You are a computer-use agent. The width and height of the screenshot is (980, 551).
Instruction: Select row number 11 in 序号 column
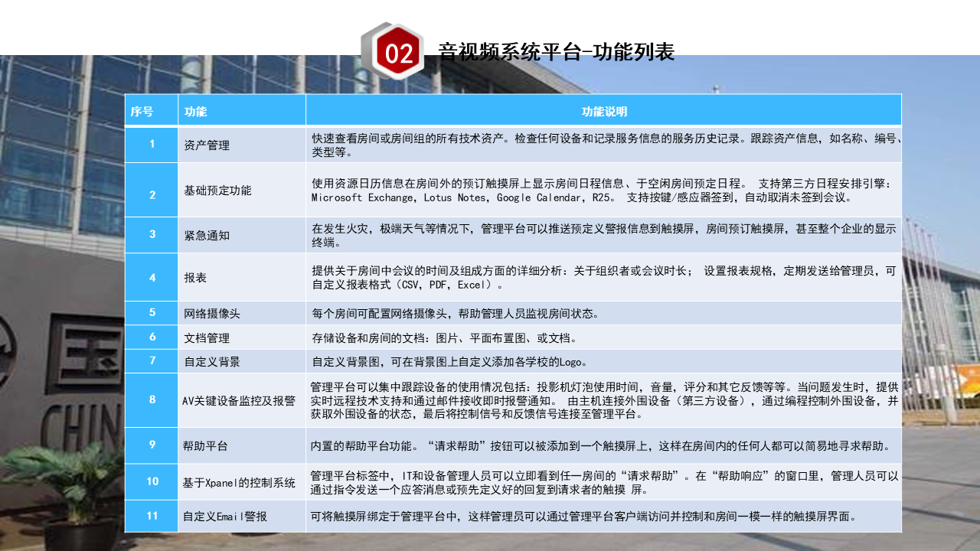point(152,517)
